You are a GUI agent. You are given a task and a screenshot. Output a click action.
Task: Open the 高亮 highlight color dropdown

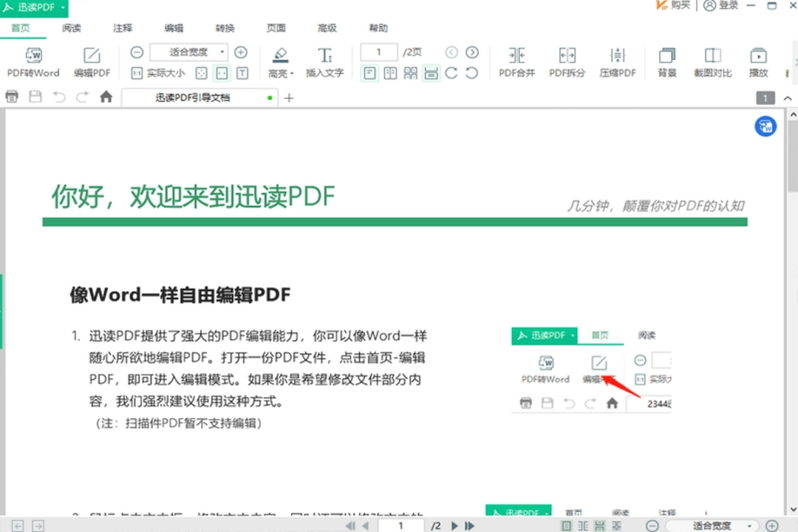(x=290, y=73)
